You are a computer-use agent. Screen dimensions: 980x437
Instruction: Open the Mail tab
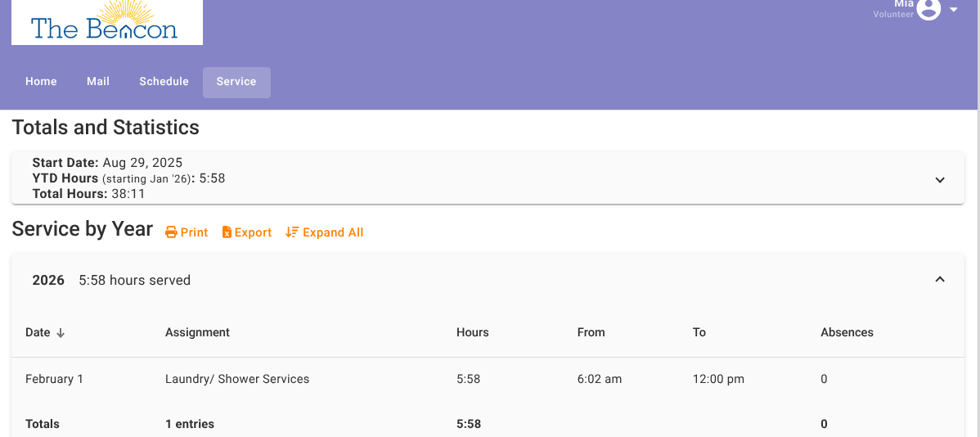98,82
